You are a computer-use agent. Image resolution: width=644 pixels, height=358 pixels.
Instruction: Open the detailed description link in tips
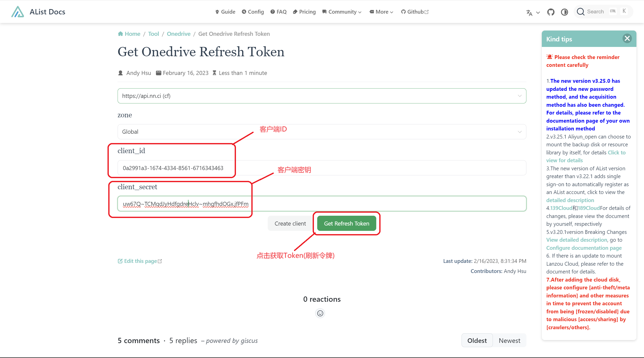tap(570, 200)
